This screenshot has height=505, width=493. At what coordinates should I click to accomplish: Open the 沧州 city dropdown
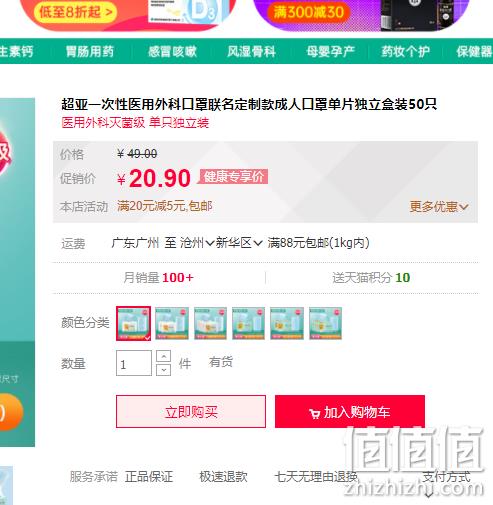(x=197, y=243)
